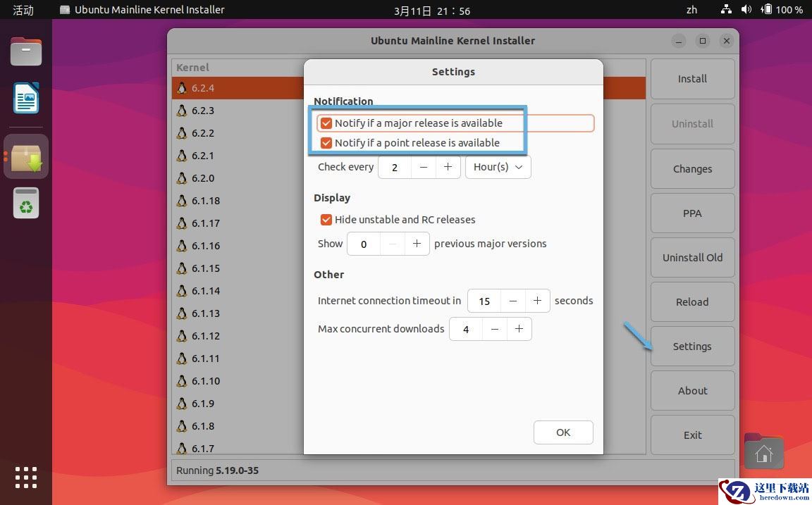
Task: Select the Tux icon of kernel 6.1.10
Action: tap(182, 381)
